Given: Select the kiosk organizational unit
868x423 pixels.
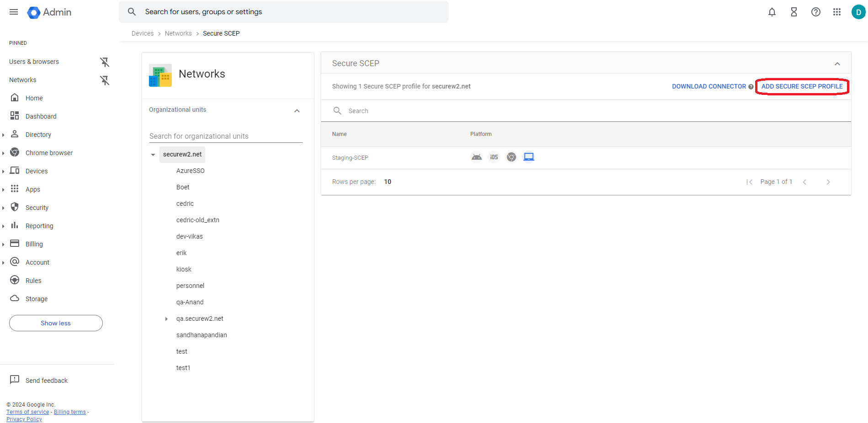Looking at the screenshot, I should click(184, 269).
